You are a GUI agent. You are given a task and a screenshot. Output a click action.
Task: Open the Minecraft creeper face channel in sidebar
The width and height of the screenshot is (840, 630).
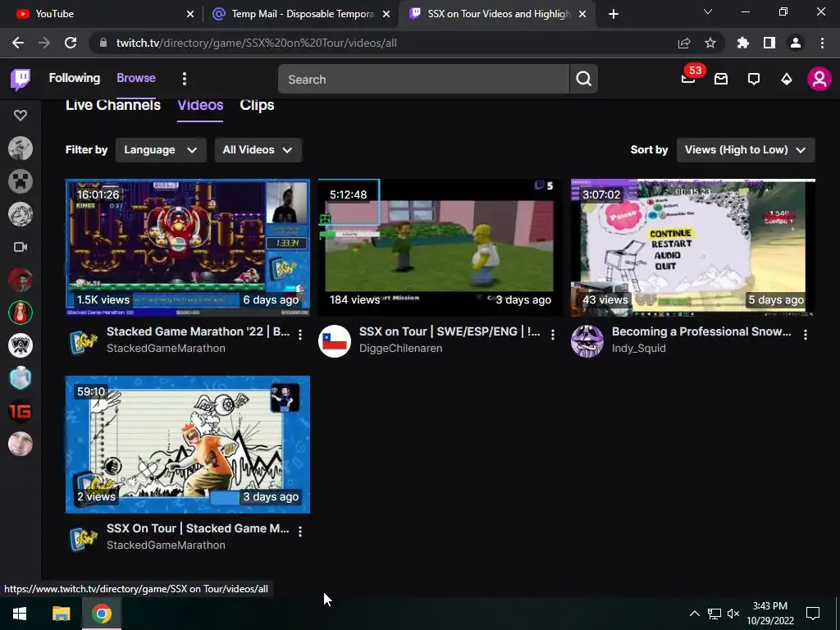coord(21,181)
